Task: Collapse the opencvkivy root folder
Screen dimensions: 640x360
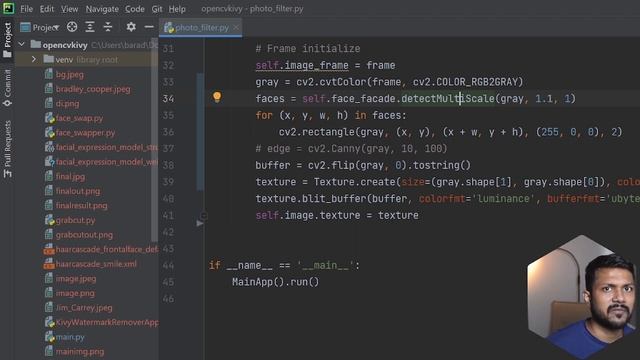Action: [x=22, y=44]
